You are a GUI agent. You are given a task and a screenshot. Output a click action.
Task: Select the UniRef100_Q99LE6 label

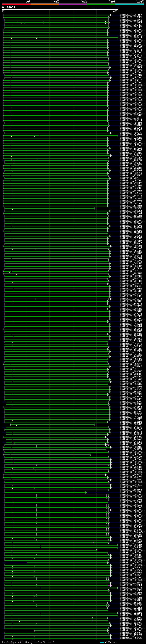coord(131,130)
